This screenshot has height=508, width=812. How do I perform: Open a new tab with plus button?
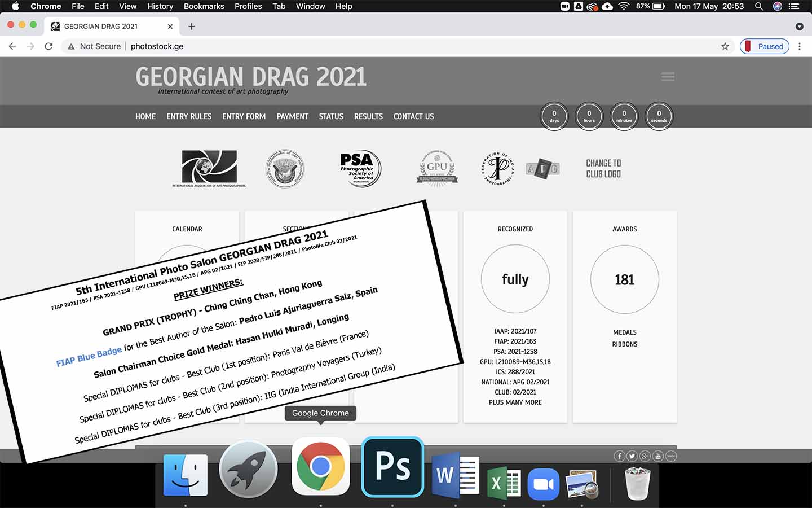pos(192,27)
